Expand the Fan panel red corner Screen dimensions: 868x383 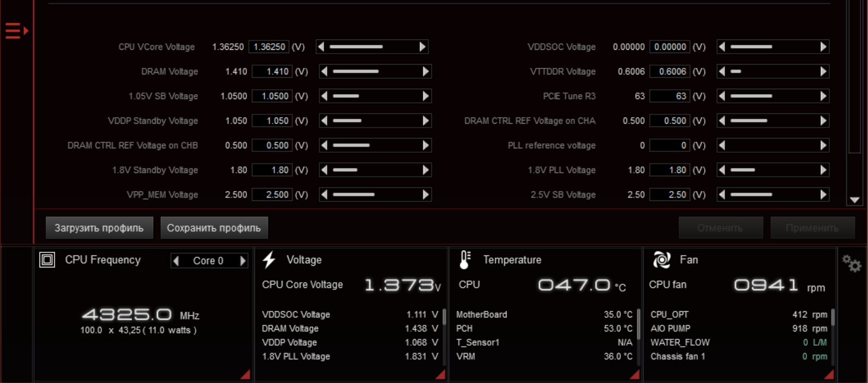829,374
